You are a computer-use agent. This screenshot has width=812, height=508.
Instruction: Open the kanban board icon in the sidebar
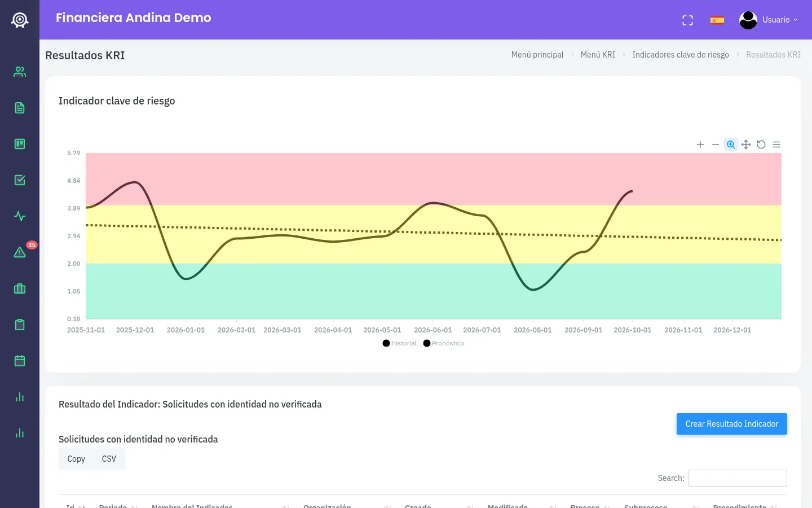(20, 144)
